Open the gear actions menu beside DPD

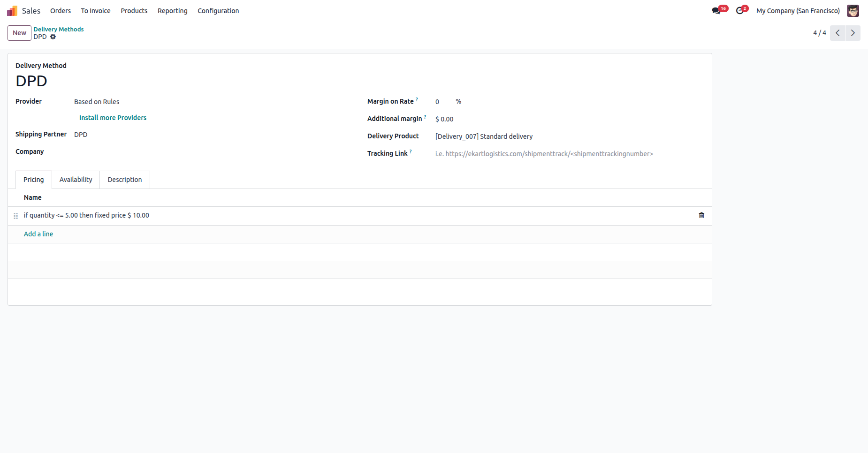tap(53, 37)
